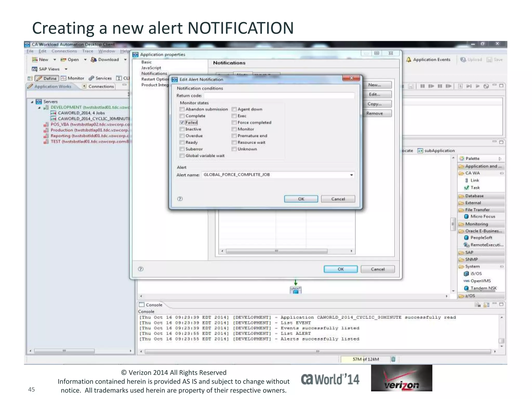Click help icon in Edit Alert Notification

click(x=180, y=199)
